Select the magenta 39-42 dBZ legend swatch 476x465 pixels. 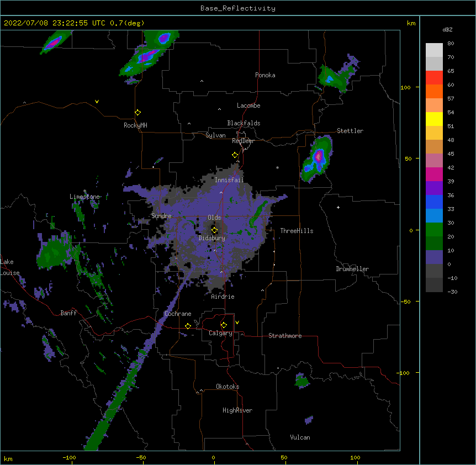click(434, 174)
